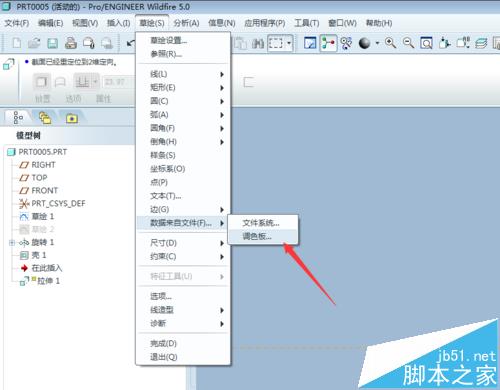The width and height of the screenshot is (500, 390).
Task: Select PRT_CSYS_DEF in model tree
Action: pos(52,203)
